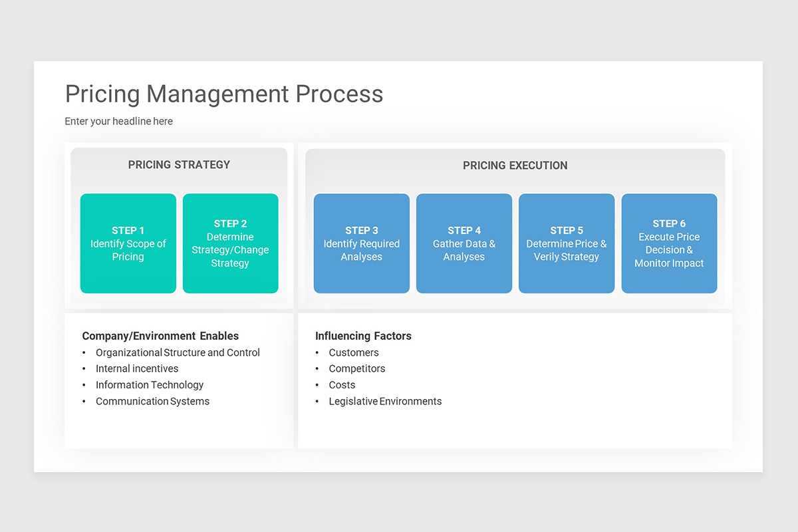Select the 'Communication Systems' bullet
Image resolution: width=798 pixels, height=532 pixels.
click(x=152, y=401)
